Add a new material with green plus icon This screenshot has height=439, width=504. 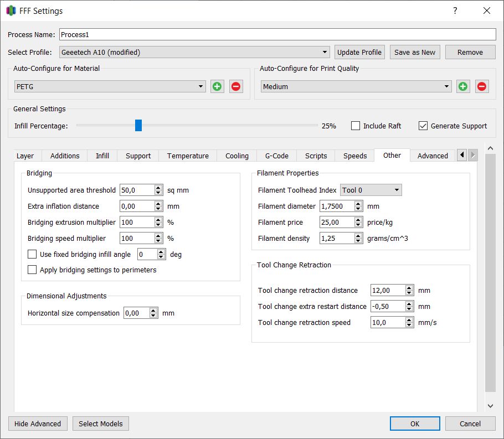217,86
